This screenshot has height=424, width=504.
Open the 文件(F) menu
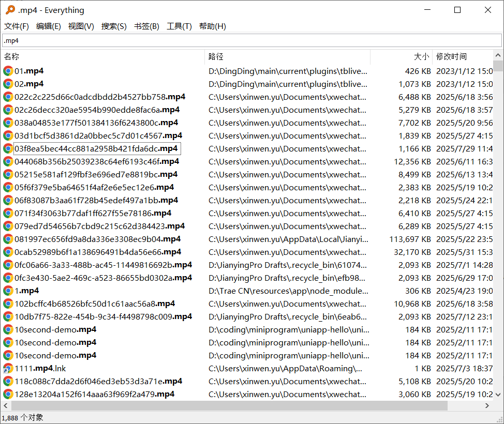coord(17,26)
